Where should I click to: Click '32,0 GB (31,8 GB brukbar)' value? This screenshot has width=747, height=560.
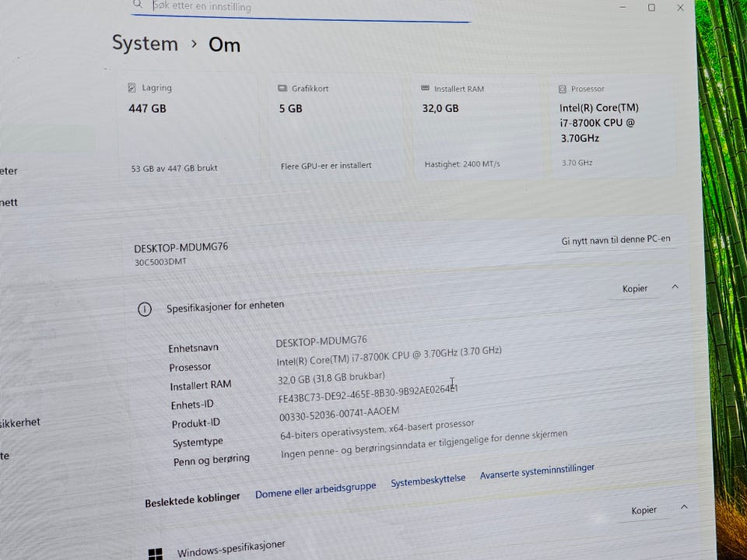pos(331,378)
